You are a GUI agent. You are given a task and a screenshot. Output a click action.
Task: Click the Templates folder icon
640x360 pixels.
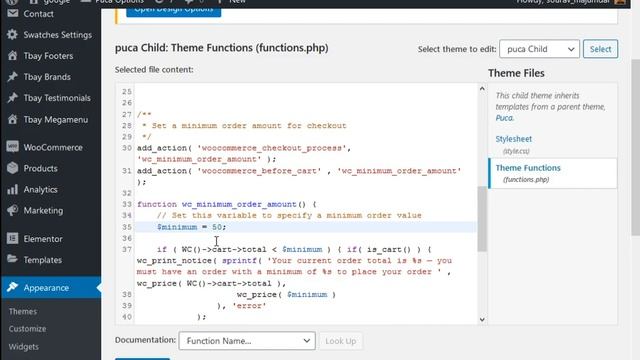13,260
